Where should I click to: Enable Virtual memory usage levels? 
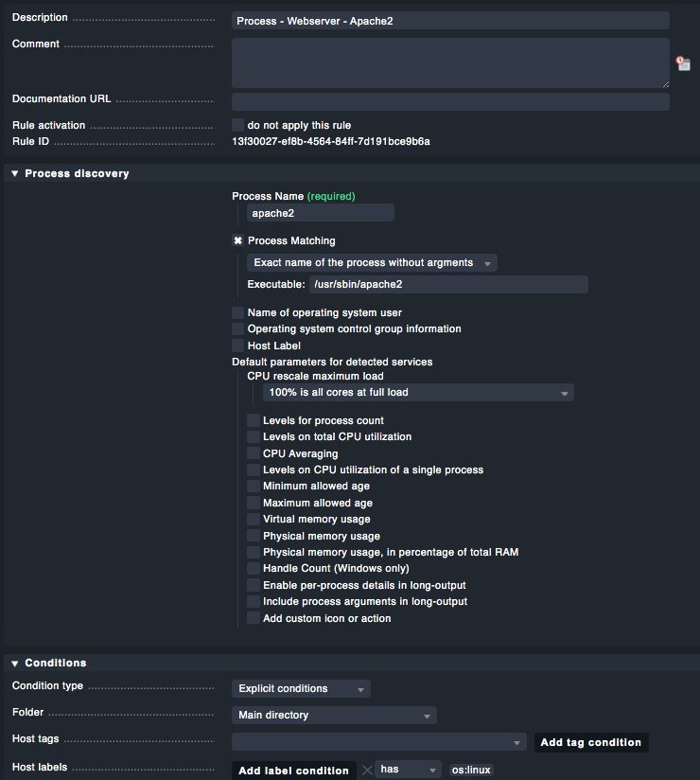254,519
